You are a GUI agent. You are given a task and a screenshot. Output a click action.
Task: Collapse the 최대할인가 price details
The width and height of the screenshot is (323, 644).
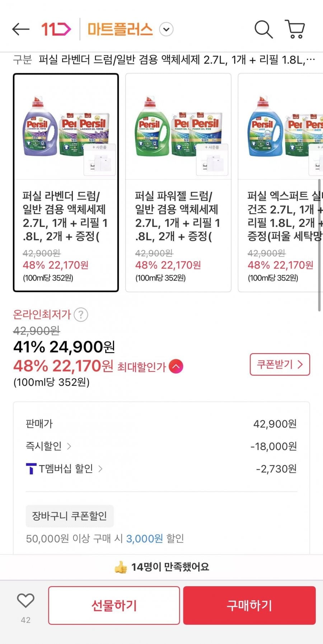(x=176, y=366)
